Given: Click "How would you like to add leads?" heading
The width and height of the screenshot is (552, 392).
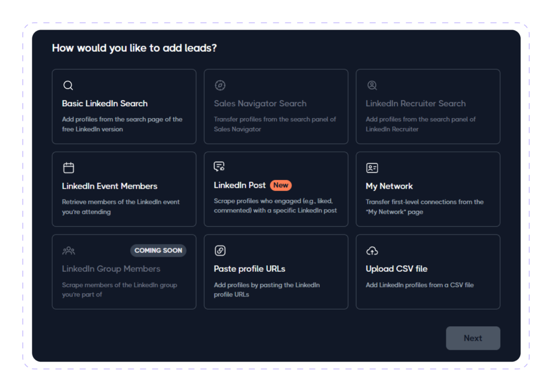Looking at the screenshot, I should [x=134, y=48].
